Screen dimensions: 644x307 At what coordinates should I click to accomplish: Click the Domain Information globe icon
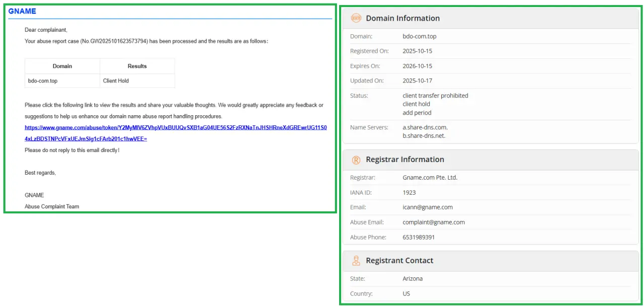tap(356, 18)
